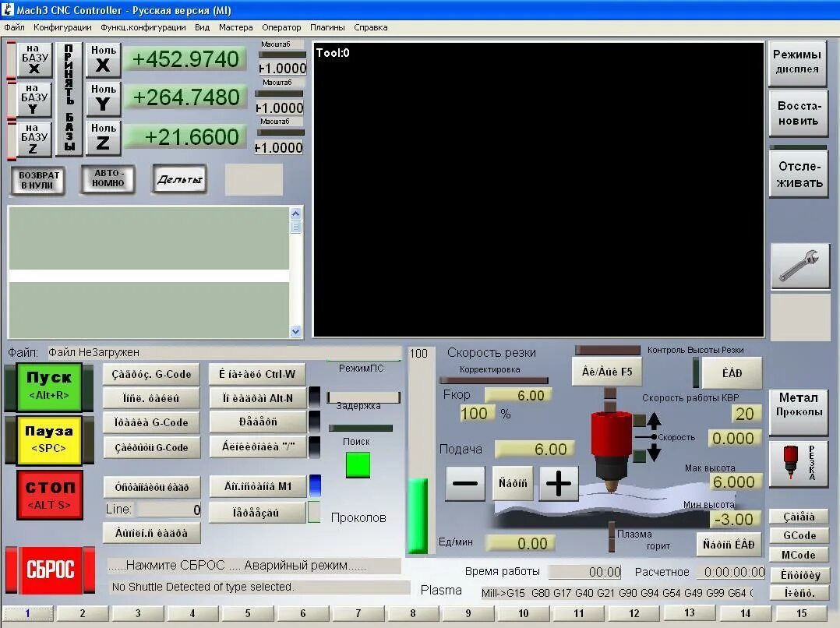840x628 pixels.
Task: Click ВОЗВРАТ В НУЛИ button
Action: 37,180
